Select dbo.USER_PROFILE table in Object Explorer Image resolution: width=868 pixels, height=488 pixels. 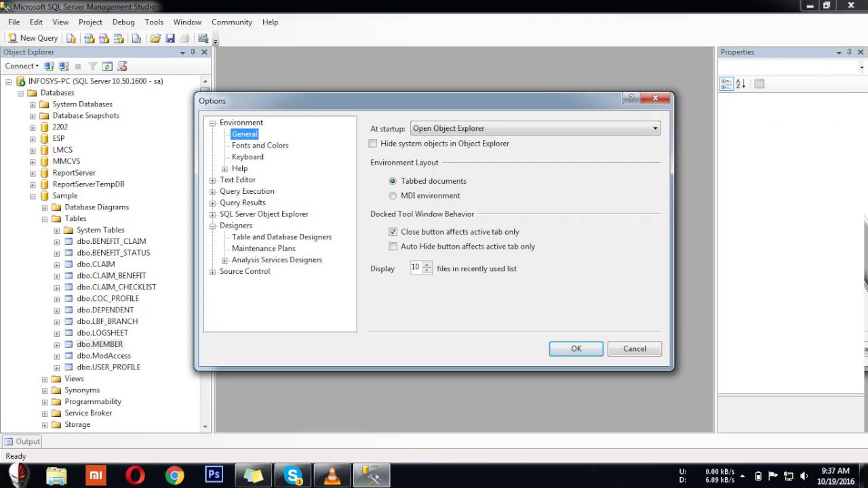point(108,367)
